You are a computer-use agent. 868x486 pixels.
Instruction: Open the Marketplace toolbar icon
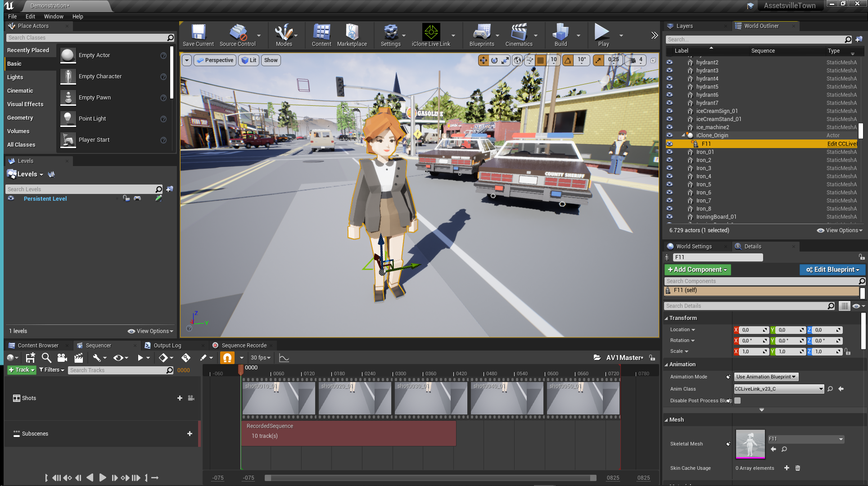coord(352,35)
